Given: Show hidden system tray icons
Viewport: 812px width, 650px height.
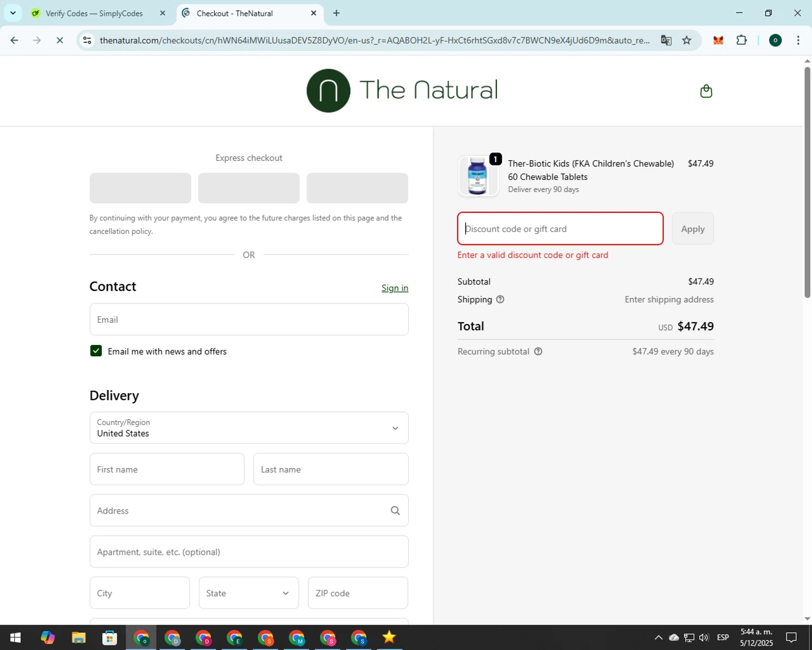Looking at the screenshot, I should pos(658,638).
